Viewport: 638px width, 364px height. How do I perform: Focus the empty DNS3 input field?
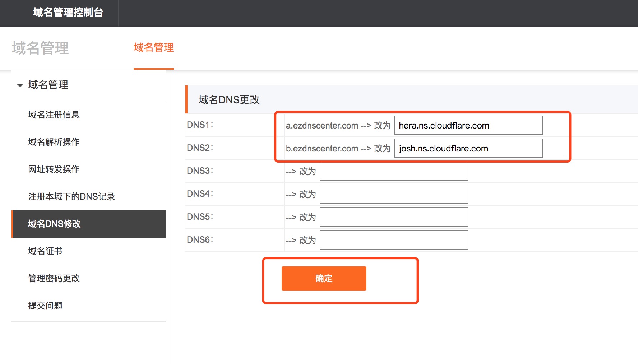click(x=394, y=171)
